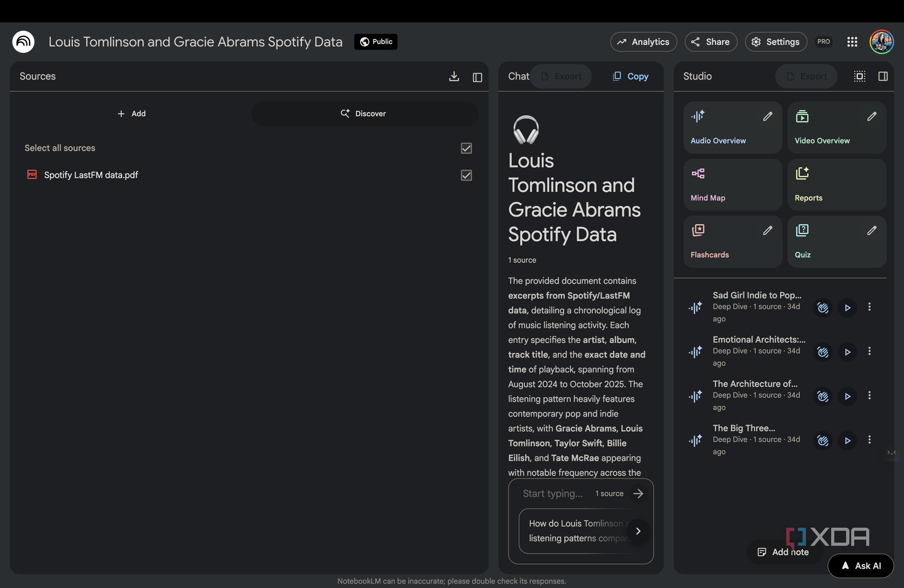Play The Architecture of audio overview
This screenshot has height=588, width=904.
pyautogui.click(x=847, y=396)
